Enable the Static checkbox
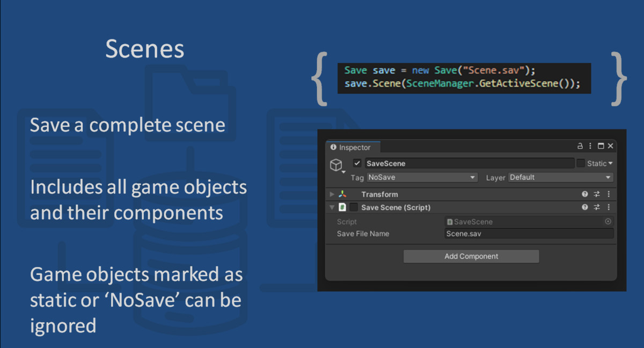The image size is (644, 348). point(581,164)
